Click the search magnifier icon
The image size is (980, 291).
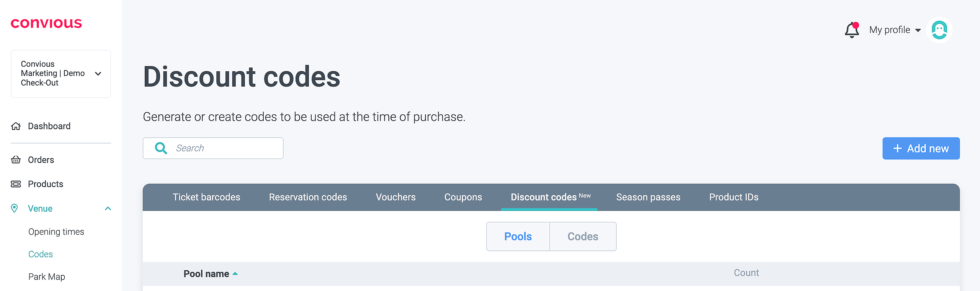pyautogui.click(x=161, y=148)
